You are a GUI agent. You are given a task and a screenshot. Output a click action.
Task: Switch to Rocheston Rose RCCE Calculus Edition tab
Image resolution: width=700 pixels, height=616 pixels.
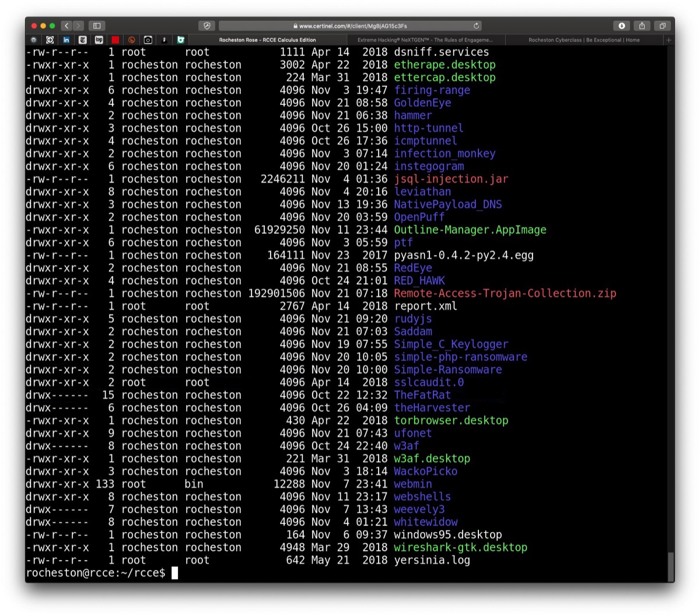(x=268, y=40)
